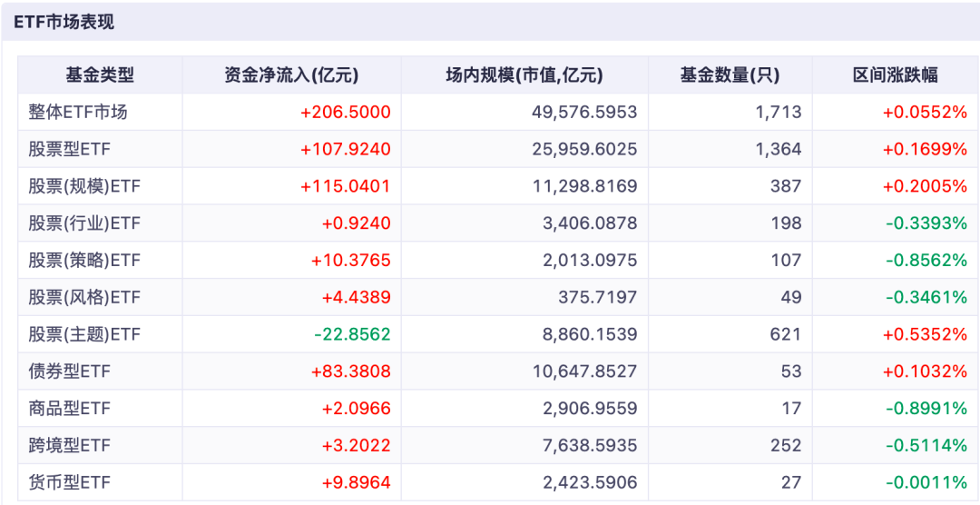Click the change value +0.1032%

[x=925, y=371]
